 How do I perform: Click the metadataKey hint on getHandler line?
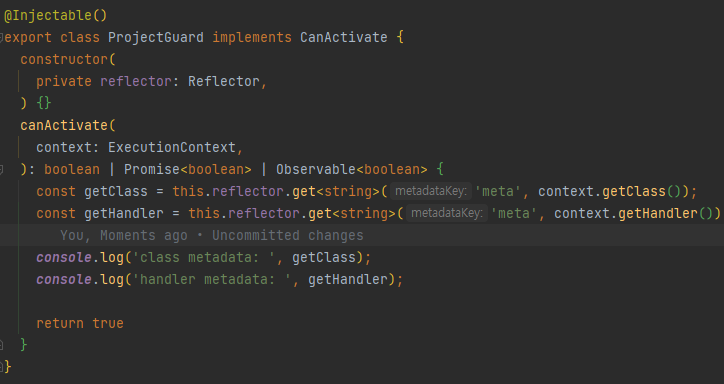click(x=447, y=213)
